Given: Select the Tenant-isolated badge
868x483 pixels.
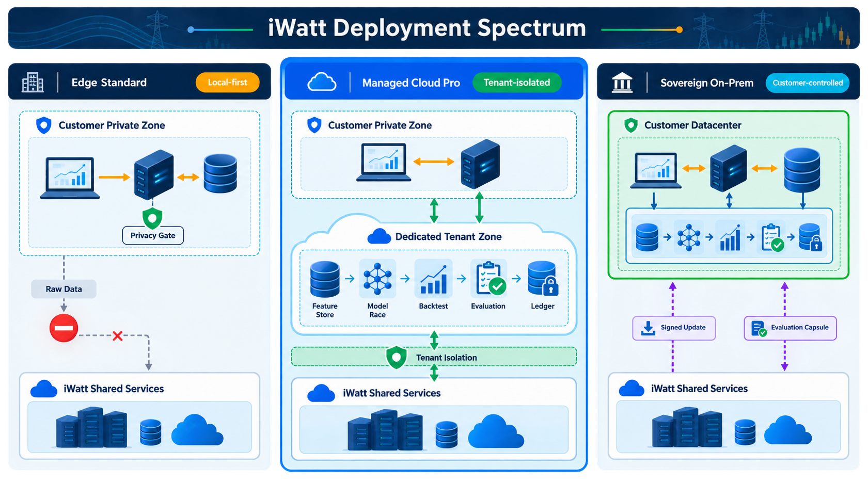Looking at the screenshot, I should pos(517,83).
